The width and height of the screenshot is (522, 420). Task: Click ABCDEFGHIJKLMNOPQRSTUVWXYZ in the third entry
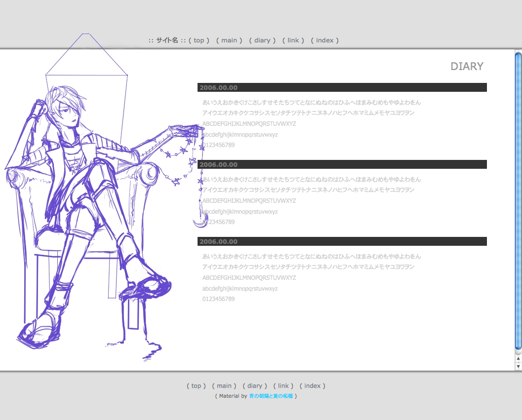click(x=249, y=277)
